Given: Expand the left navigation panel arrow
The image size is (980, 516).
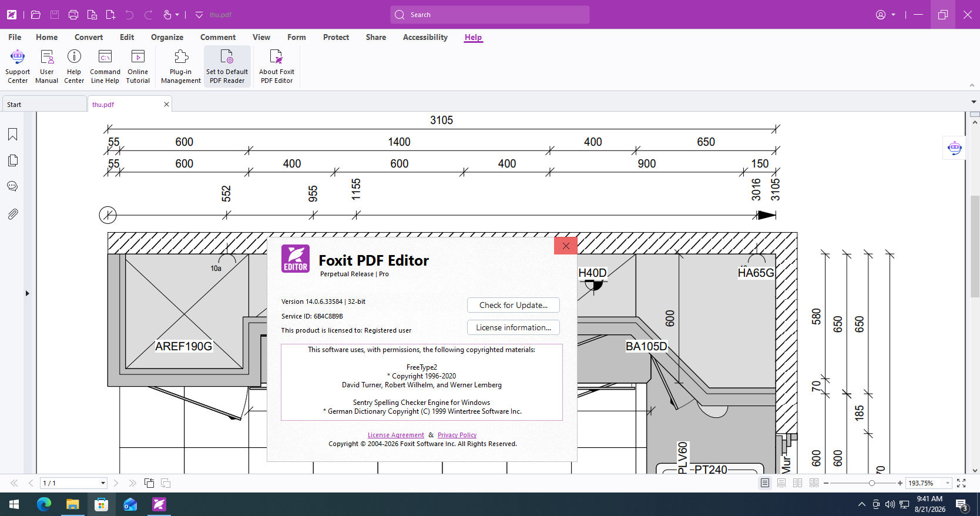Looking at the screenshot, I should [x=27, y=293].
